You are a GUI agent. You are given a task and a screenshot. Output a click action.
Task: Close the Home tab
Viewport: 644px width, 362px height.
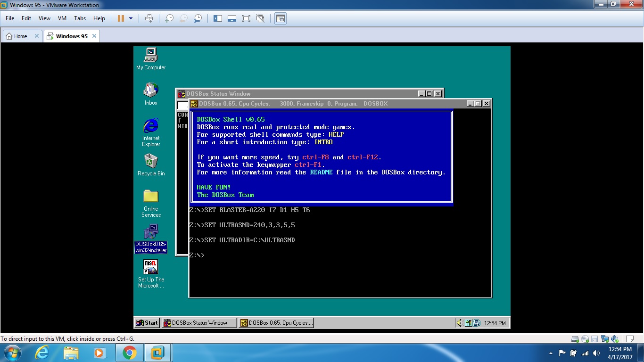pyautogui.click(x=37, y=36)
